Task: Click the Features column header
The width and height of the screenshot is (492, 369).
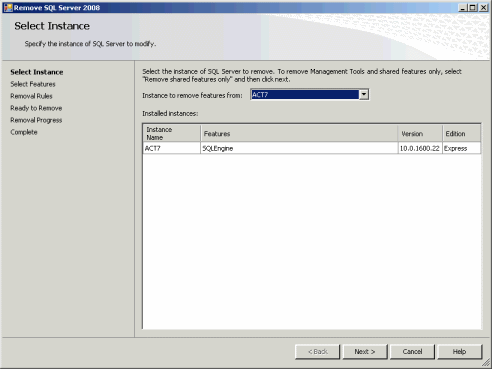Action: point(299,133)
